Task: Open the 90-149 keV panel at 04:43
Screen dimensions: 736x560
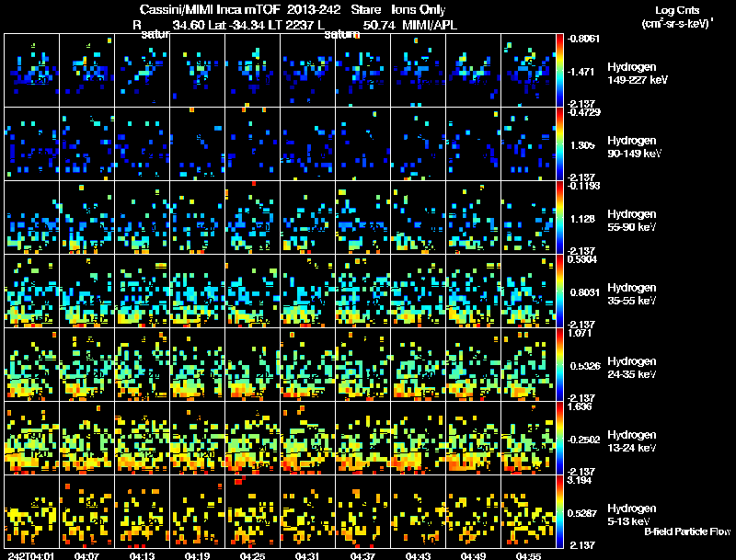Action: [x=418, y=143]
